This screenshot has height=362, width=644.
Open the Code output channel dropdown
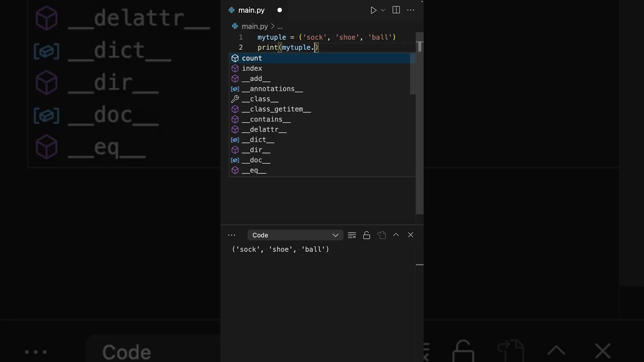tap(295, 235)
